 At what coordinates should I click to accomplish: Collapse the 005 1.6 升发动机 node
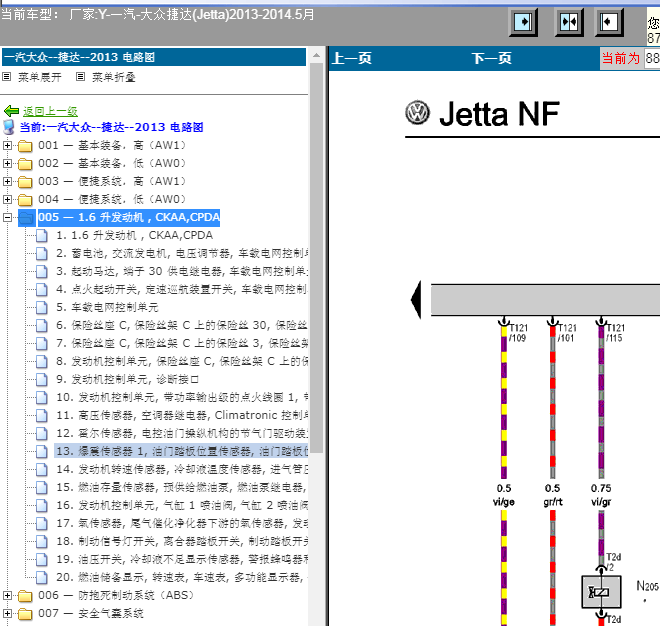click(x=7, y=218)
